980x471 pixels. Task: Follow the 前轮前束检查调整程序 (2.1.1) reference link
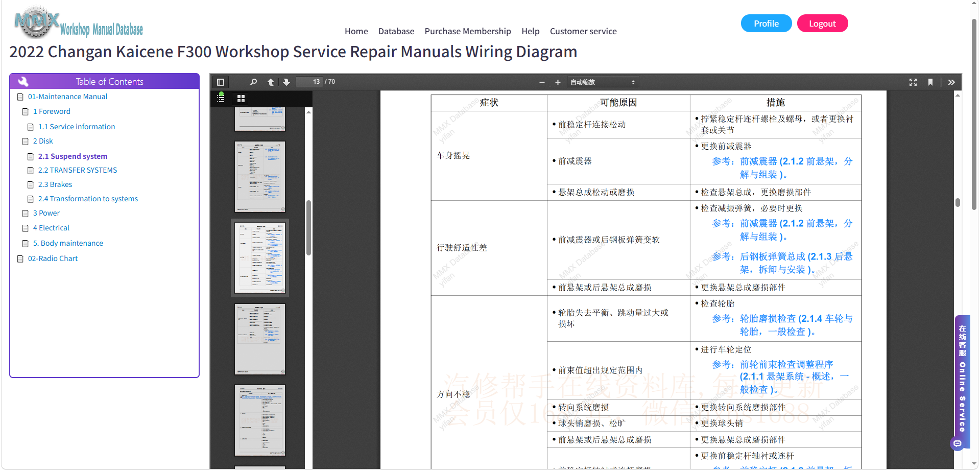click(x=781, y=377)
